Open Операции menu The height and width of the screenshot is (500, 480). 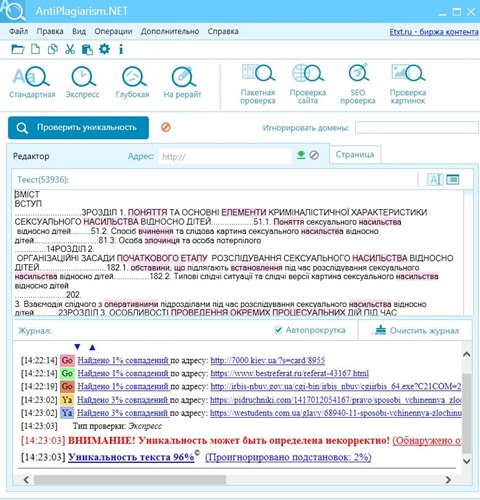tap(113, 31)
